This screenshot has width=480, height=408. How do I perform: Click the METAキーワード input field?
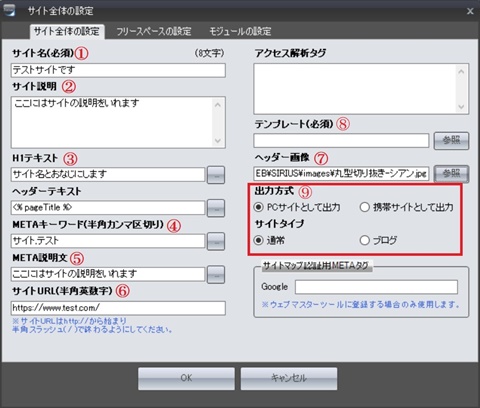108,241
